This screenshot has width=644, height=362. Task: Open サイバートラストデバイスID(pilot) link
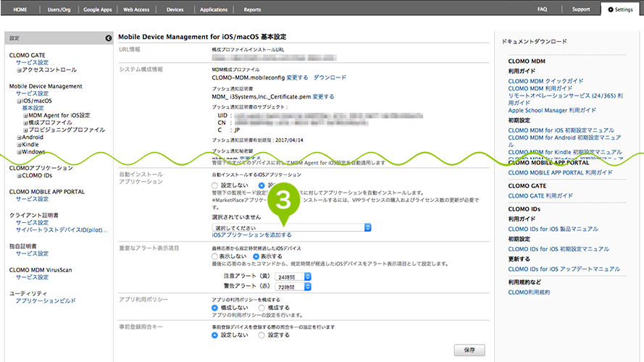[x=62, y=230]
